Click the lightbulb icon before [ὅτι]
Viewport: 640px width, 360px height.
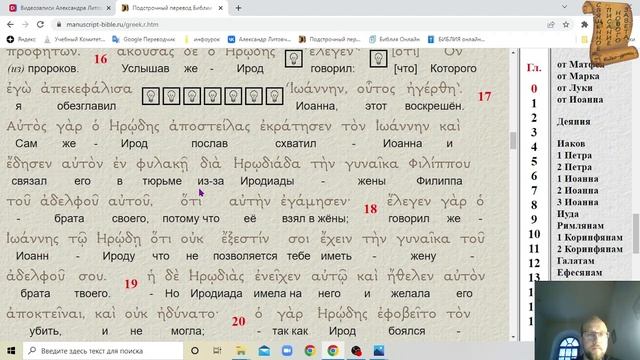378,59
